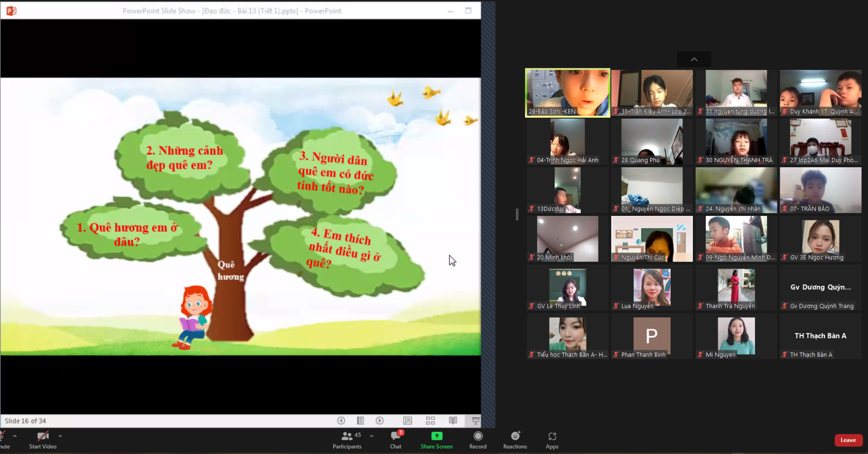Advance to the next slide in PowerPoint
Screen dimensions: 868x454
pyautogui.click(x=380, y=421)
